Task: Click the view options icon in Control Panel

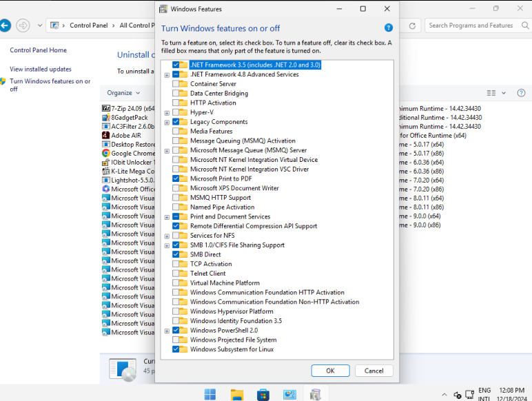Action: pyautogui.click(x=491, y=93)
